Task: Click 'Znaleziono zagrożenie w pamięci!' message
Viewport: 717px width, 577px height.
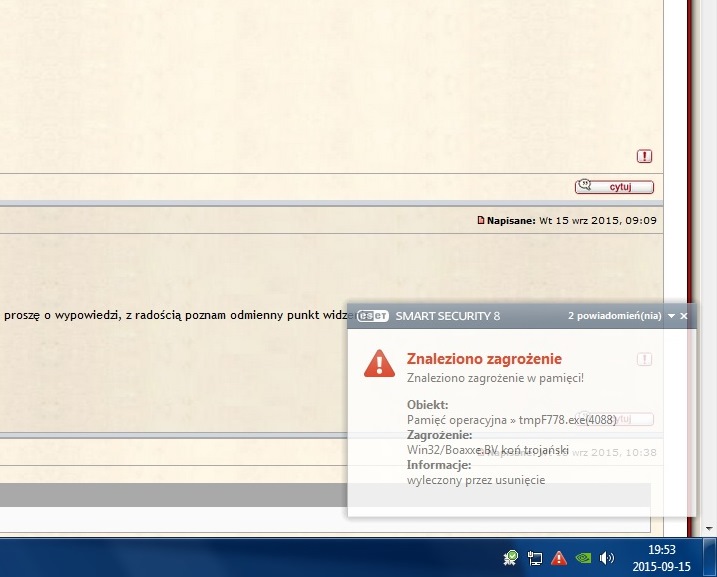Action: coord(495,378)
